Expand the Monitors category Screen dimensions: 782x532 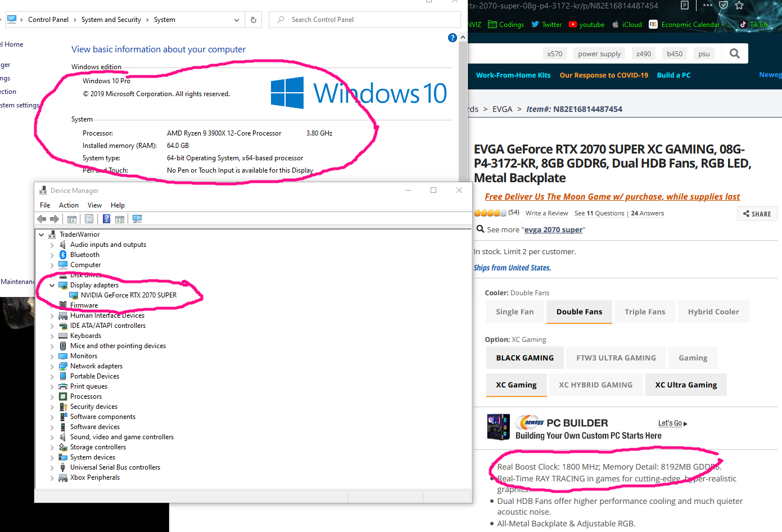point(52,356)
